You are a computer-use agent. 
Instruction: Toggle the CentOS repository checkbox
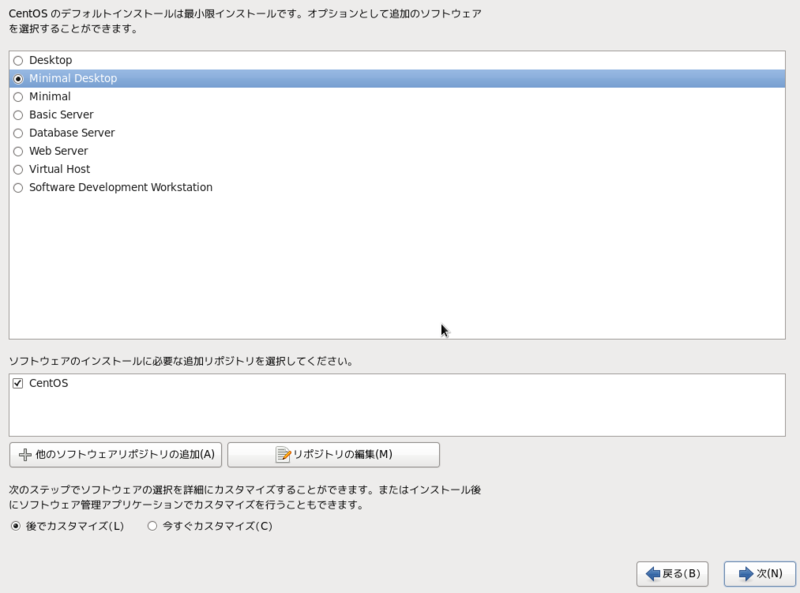point(18,383)
